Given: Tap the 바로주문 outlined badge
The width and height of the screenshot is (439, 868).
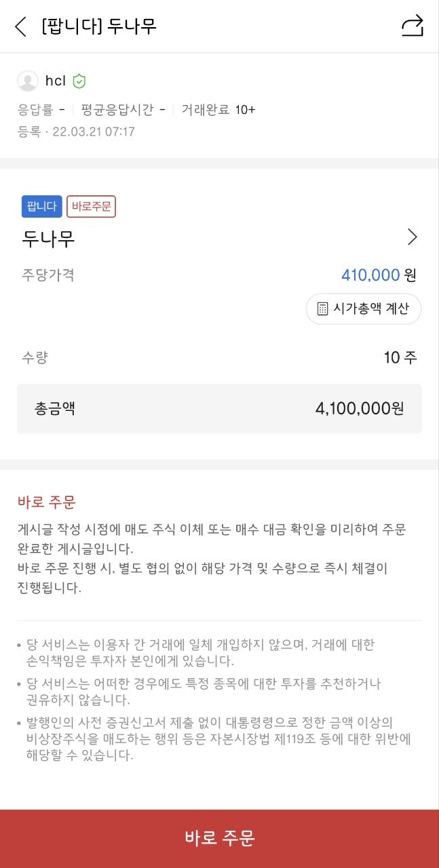Looking at the screenshot, I should click(x=91, y=207).
